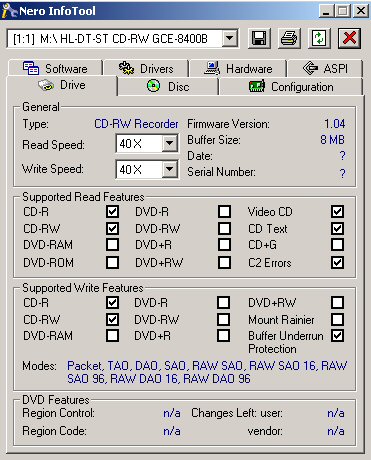Select the ASPI tab
The height and width of the screenshot is (460, 371).
coord(325,69)
